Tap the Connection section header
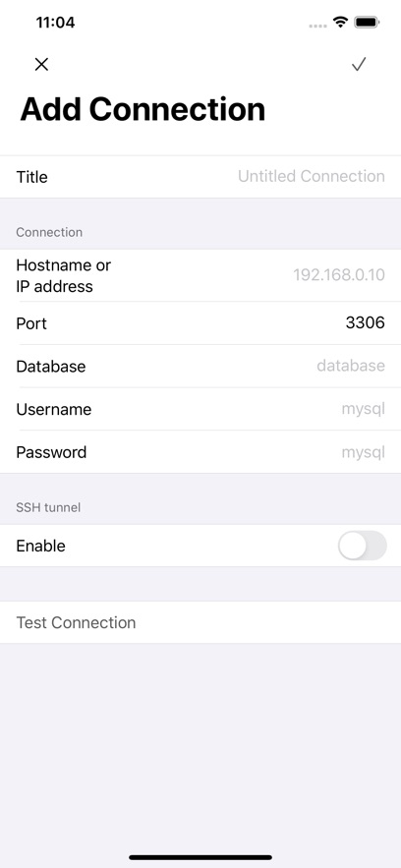This screenshot has height=868, width=401. point(49,233)
